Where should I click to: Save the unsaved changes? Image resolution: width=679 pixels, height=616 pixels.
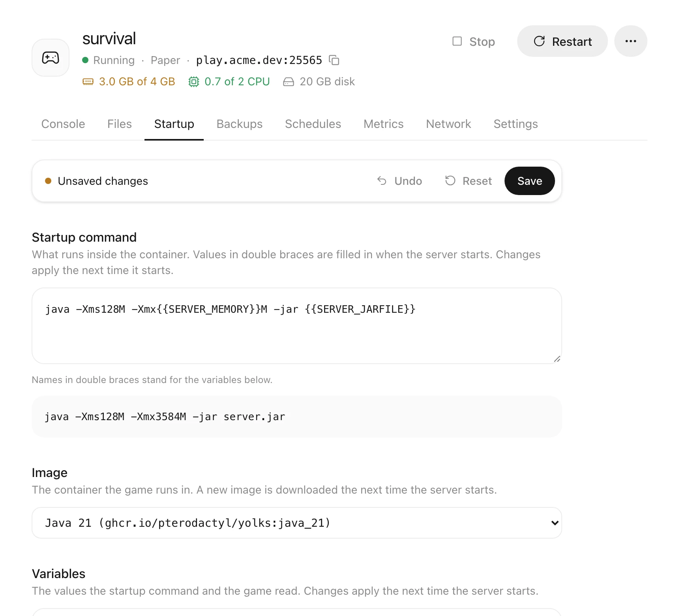[530, 181]
